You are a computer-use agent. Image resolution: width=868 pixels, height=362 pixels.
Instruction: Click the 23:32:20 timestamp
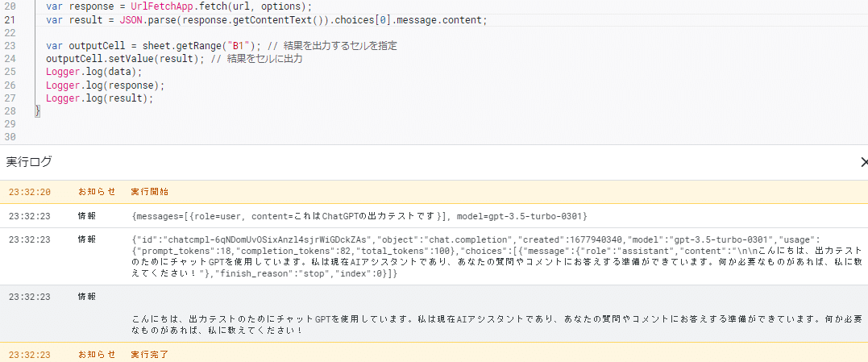pos(30,192)
